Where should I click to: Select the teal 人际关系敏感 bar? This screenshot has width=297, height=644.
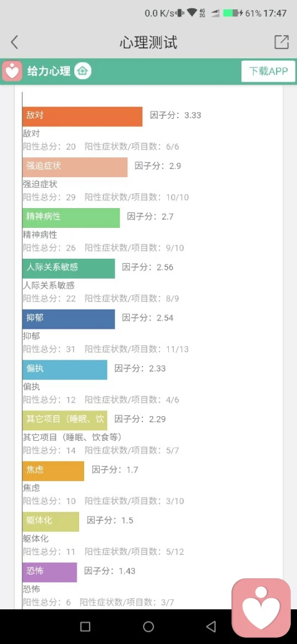[69, 269]
